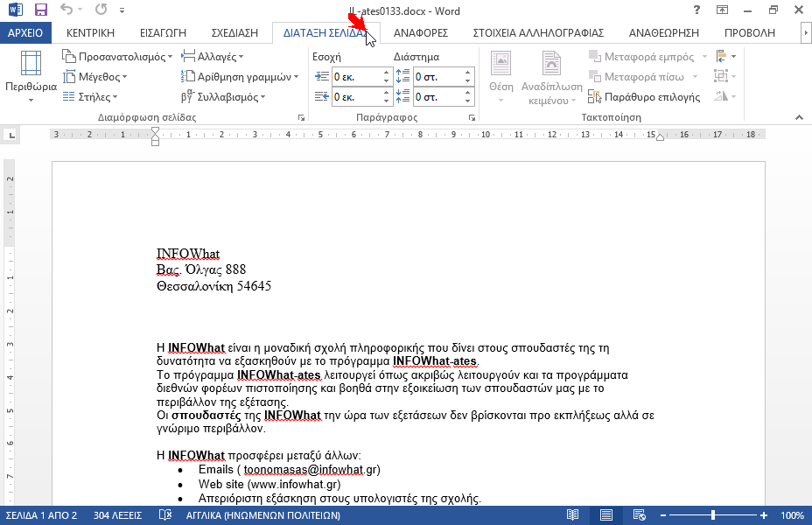The image size is (812, 525).
Task: Click the Group objects icon
Action: [725, 77]
